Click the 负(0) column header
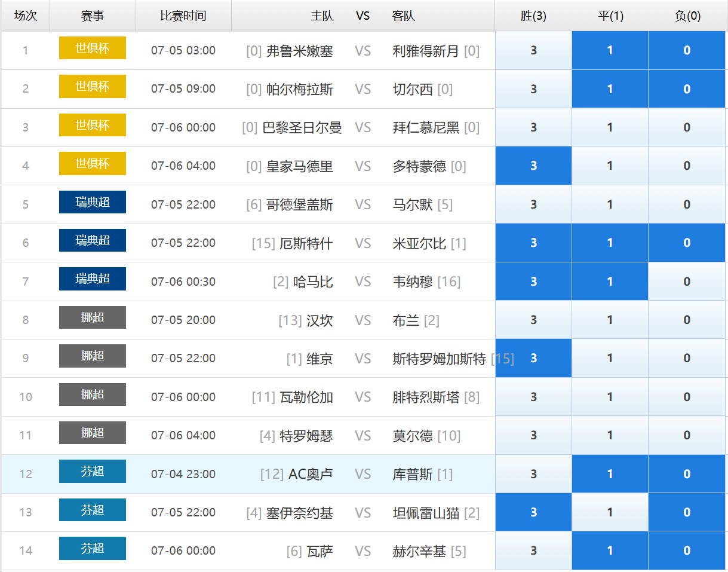The width and height of the screenshot is (728, 572). click(x=687, y=16)
